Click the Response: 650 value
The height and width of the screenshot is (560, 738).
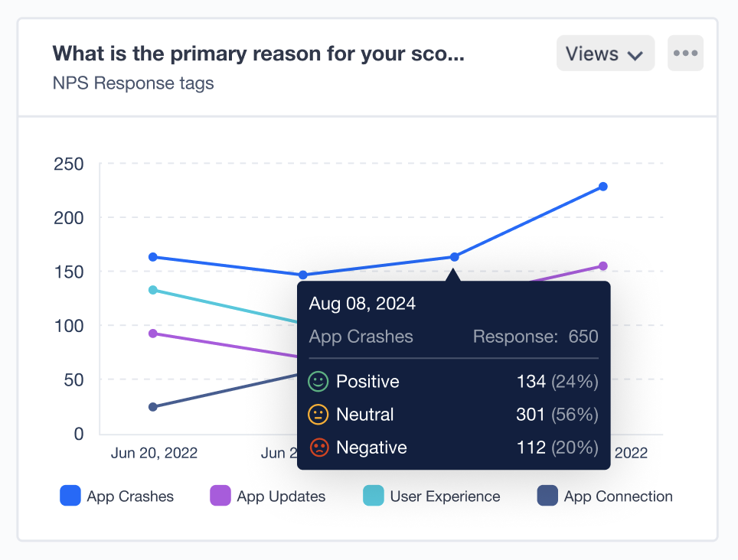(534, 337)
